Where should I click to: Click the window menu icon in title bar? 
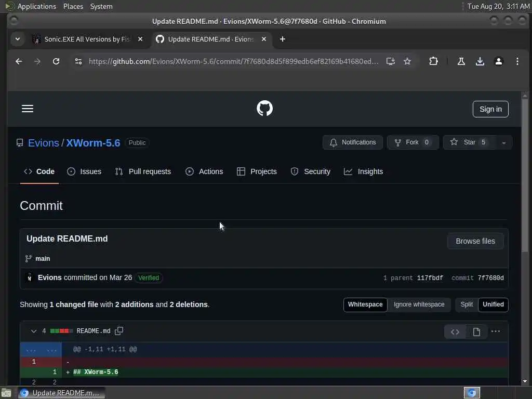[14, 21]
